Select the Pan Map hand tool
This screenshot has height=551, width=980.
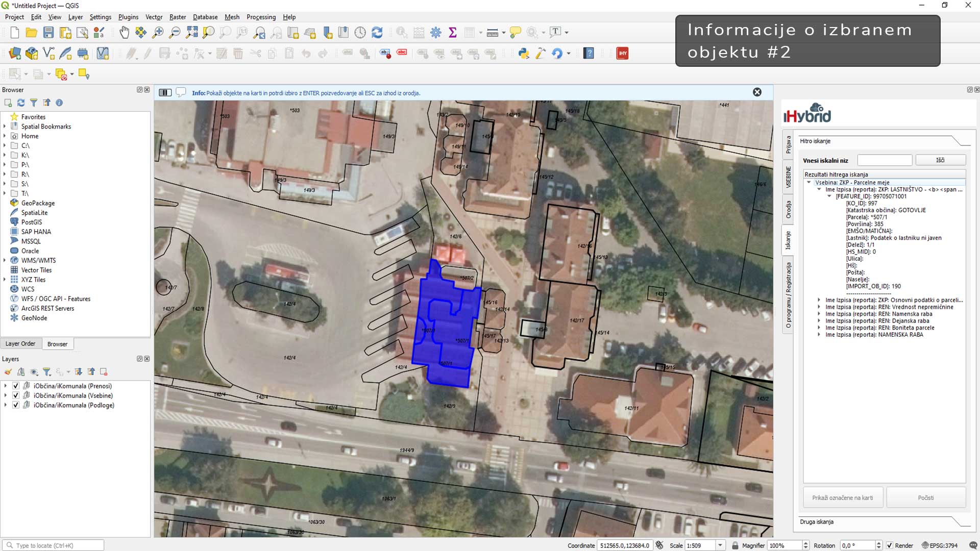(x=124, y=33)
